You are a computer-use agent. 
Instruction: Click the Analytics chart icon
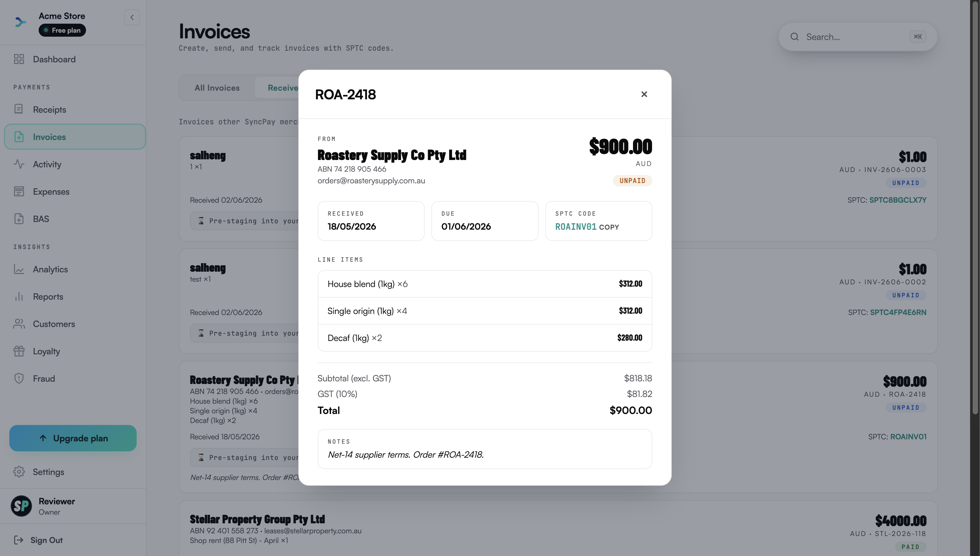19,269
